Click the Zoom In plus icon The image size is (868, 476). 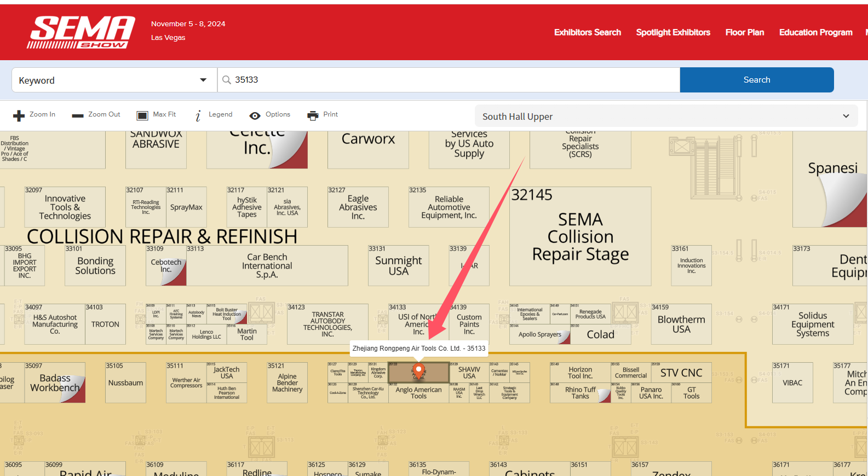point(19,115)
